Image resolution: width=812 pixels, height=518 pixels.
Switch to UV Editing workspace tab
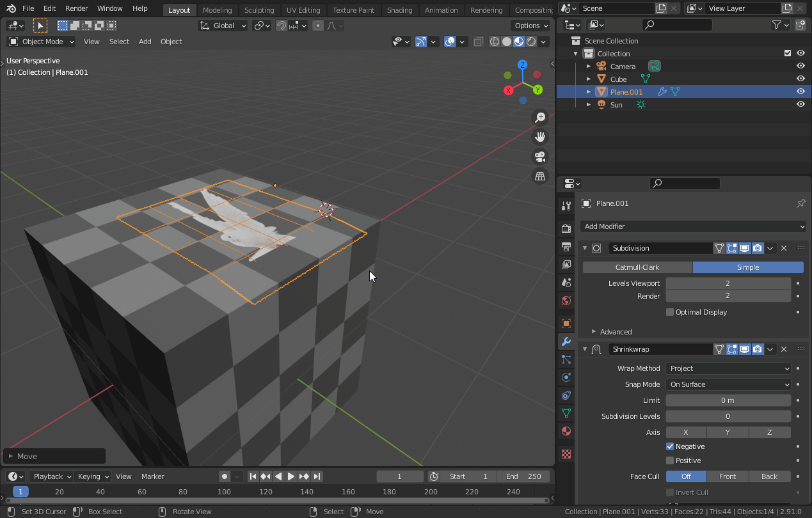303,10
